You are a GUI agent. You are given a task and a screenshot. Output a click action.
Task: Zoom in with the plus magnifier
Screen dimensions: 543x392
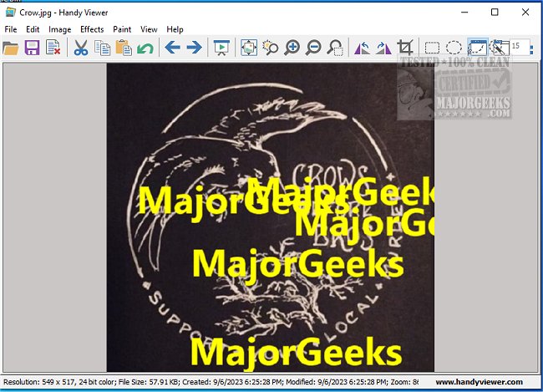click(292, 48)
